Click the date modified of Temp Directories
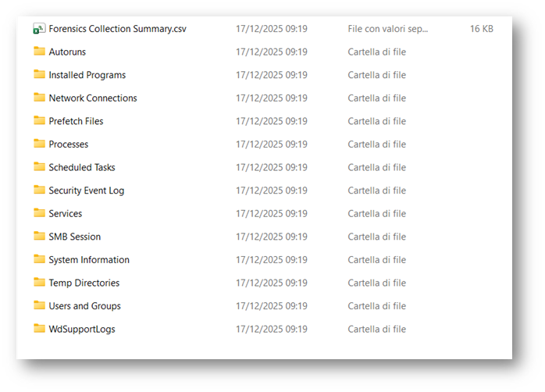The image size is (545, 392). point(272,283)
